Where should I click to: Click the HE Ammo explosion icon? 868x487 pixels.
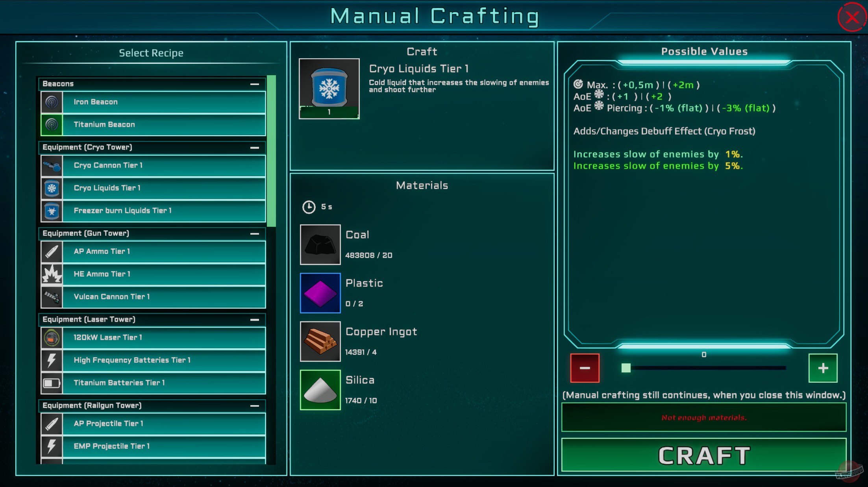[x=52, y=274]
